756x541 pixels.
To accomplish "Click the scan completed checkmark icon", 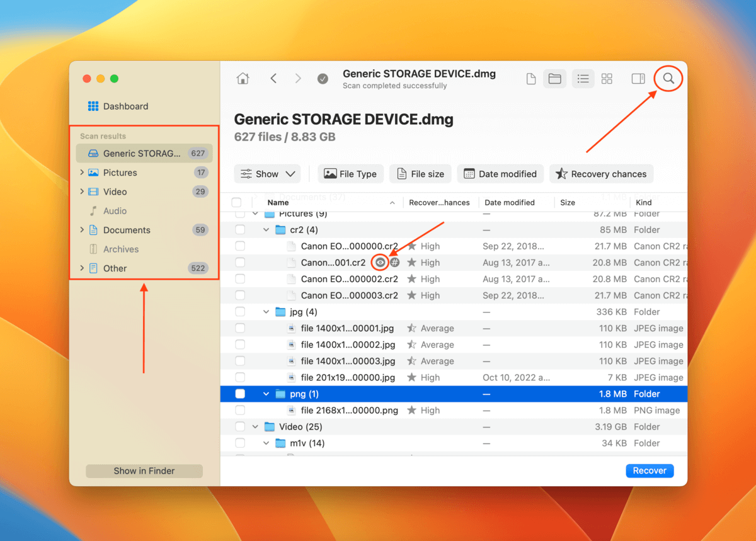I will [323, 79].
